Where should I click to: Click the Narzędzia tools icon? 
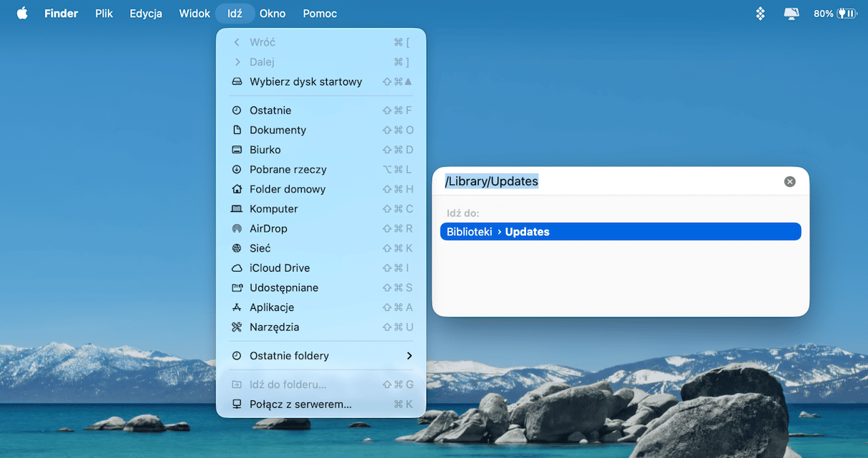pyautogui.click(x=237, y=327)
